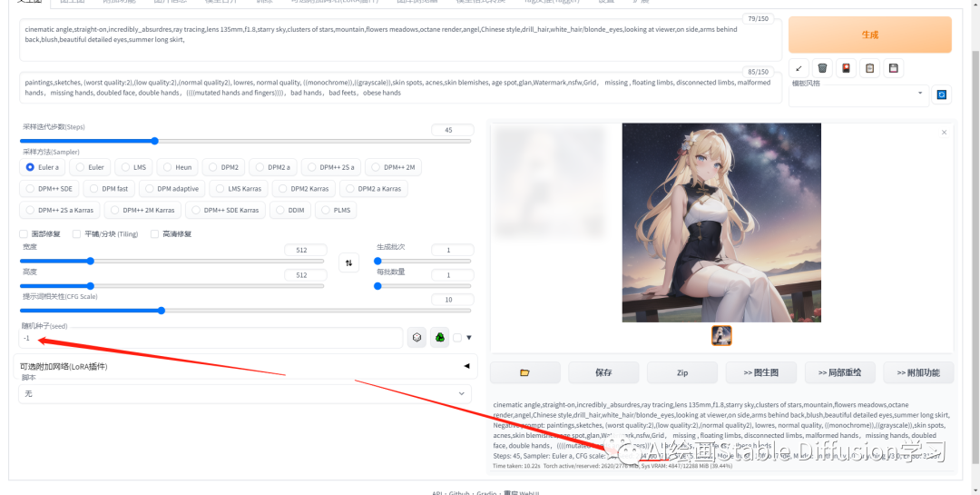The height and width of the screenshot is (495, 980).
Task: Click the 高度 number field showing 512
Action: pyautogui.click(x=306, y=274)
